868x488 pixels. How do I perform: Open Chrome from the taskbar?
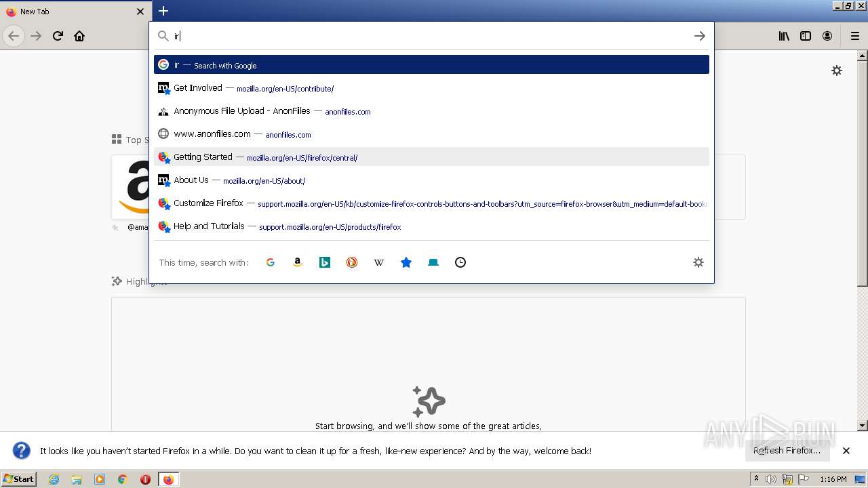[123, 479]
